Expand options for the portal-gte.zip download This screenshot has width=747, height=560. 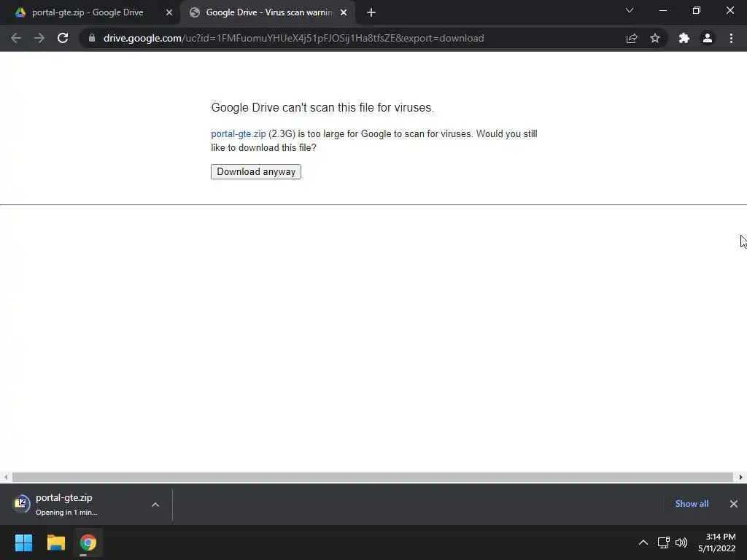tap(155, 505)
